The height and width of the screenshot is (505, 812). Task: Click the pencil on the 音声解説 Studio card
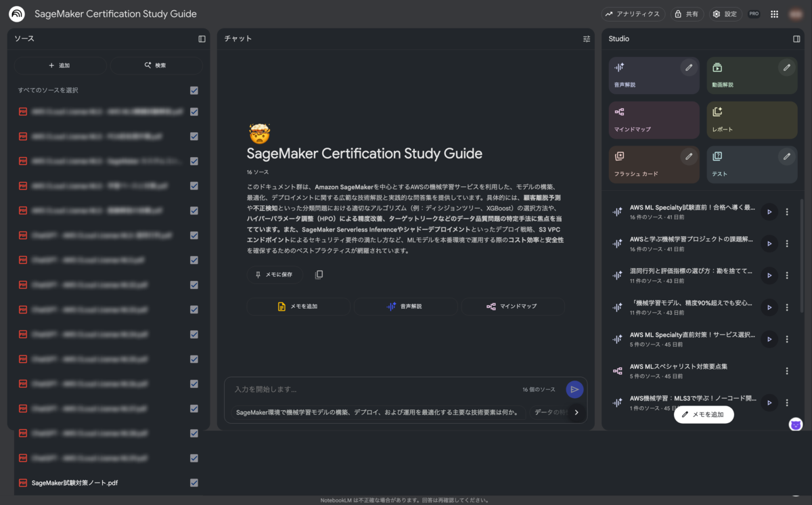pos(689,67)
